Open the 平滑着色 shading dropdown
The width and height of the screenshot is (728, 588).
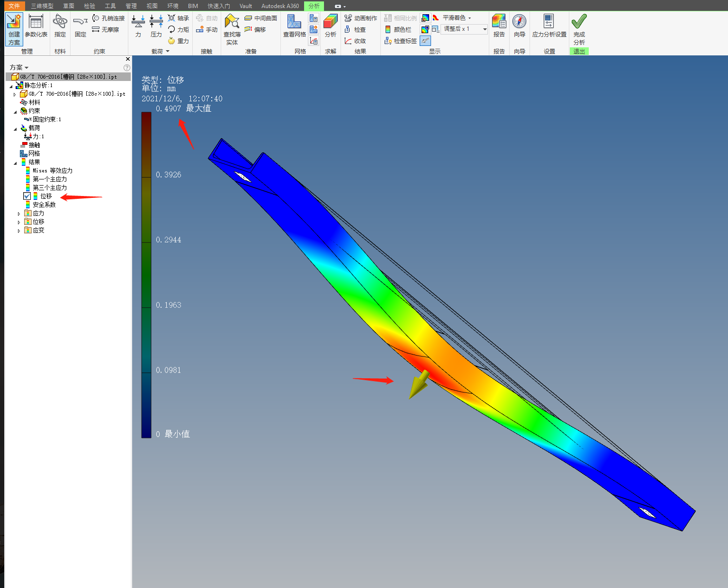456,18
